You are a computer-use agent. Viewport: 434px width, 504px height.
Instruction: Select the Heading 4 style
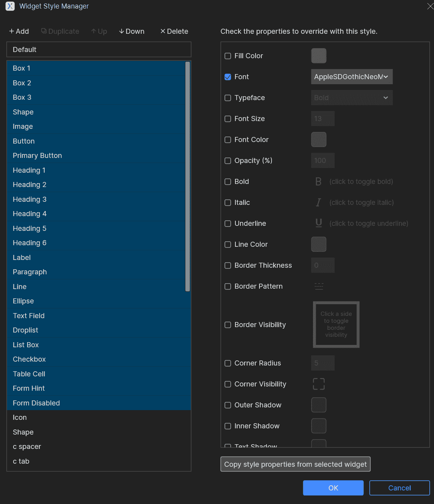(x=96, y=214)
